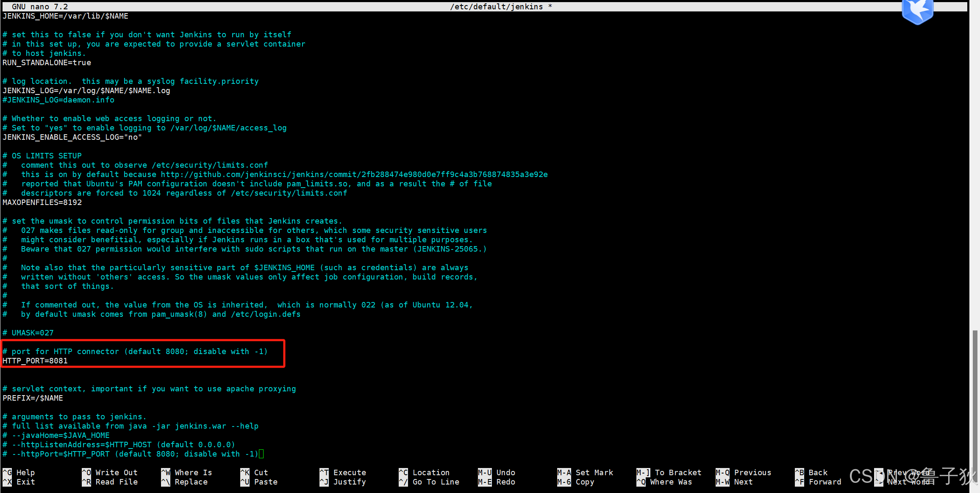Click the M-E Redo shortcut

(x=497, y=482)
